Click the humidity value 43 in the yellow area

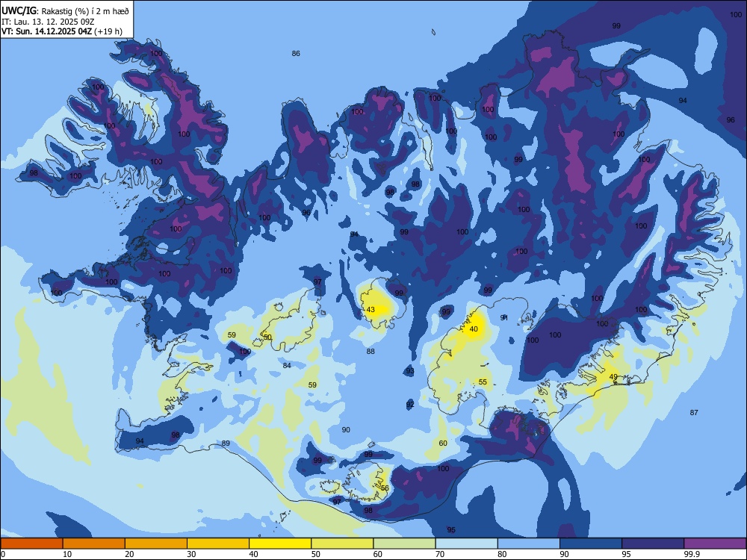pyautogui.click(x=371, y=310)
